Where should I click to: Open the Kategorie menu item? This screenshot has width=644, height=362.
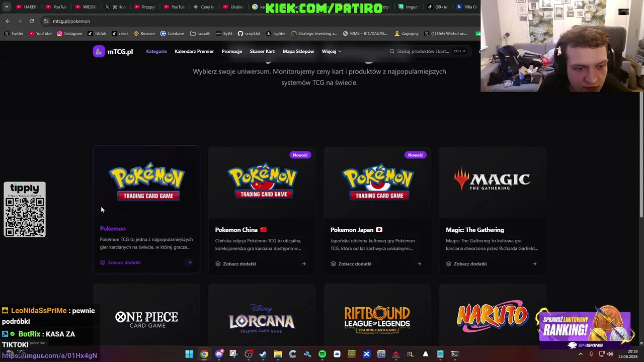[x=156, y=51]
